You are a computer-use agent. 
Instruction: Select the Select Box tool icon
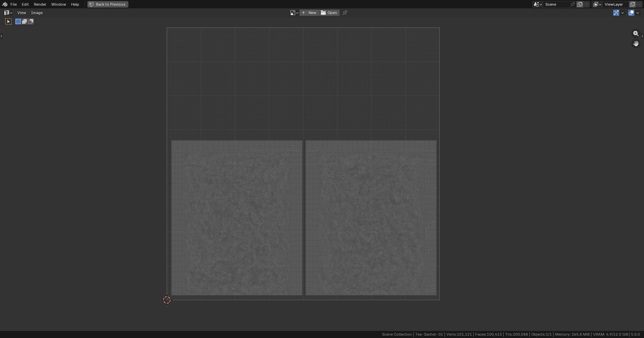pyautogui.click(x=8, y=21)
